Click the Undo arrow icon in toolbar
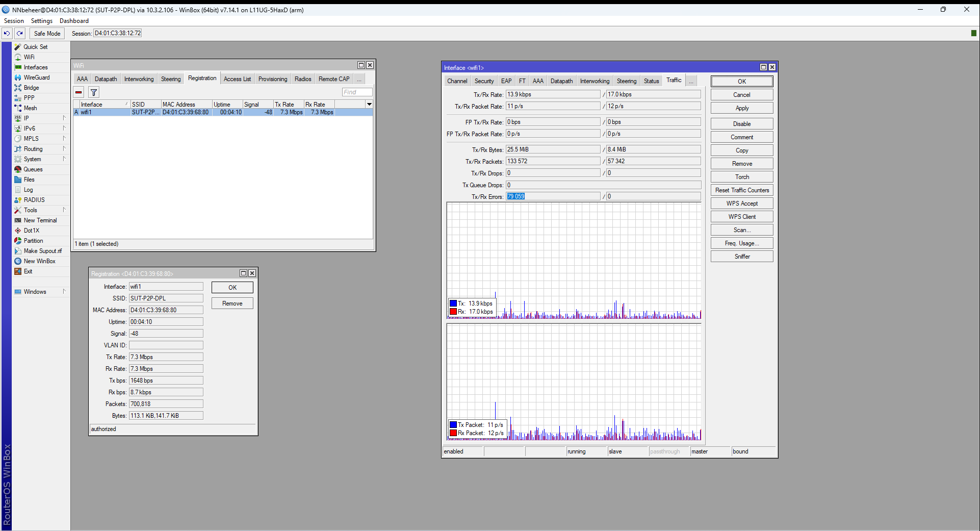Image resolution: width=980 pixels, height=531 pixels. (7, 33)
